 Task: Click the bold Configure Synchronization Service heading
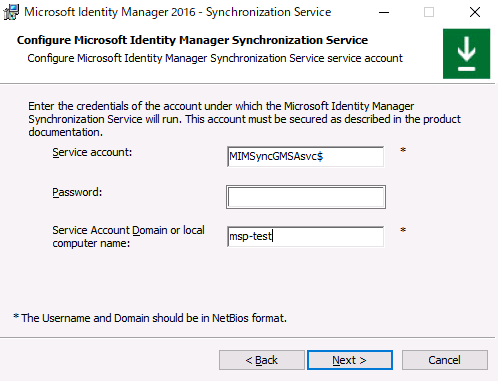[x=192, y=40]
